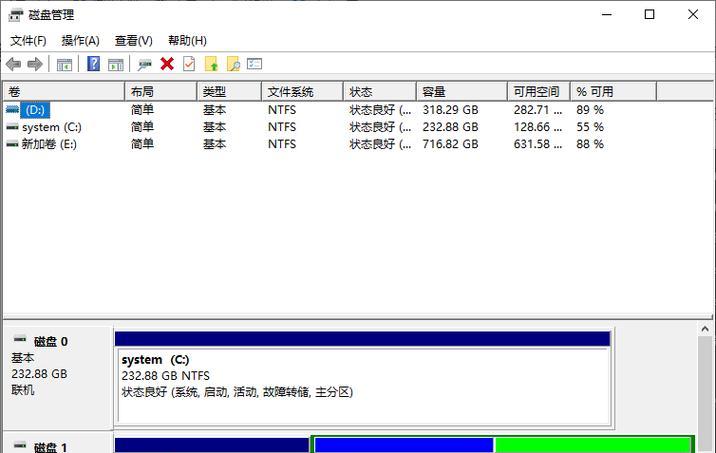
Task: Sort by the 布局 column header
Action: point(161,92)
